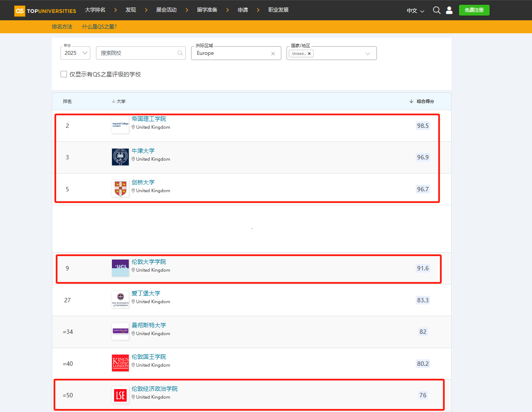
Task: Sort by 综合得分 arrow in header
Action: [411, 101]
